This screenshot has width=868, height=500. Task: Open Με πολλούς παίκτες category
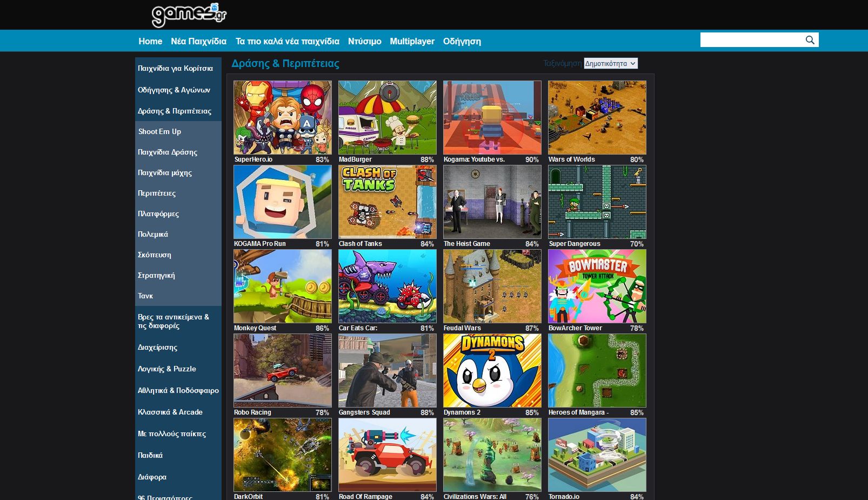178,434
